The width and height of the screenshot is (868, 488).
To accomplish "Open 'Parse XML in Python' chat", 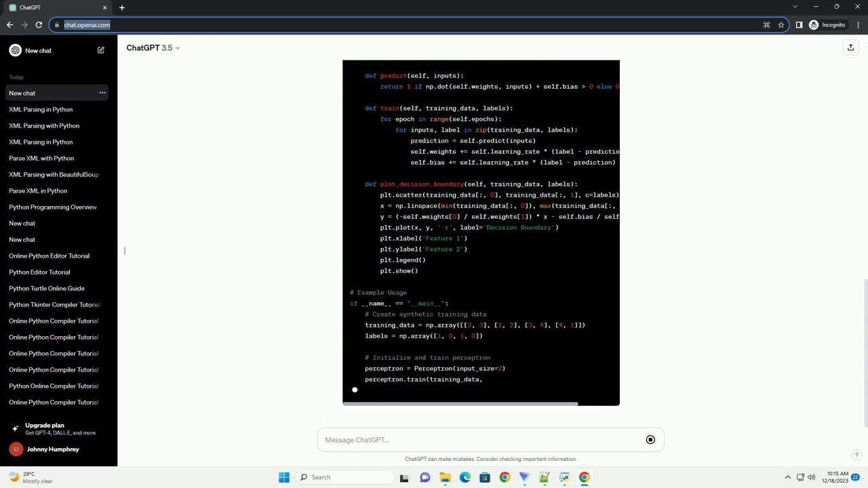I will [38, 190].
